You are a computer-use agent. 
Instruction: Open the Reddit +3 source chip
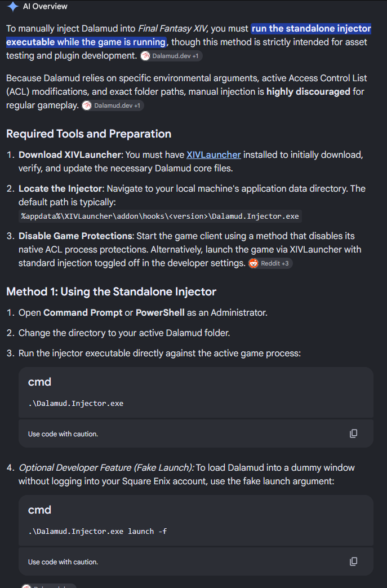tap(270, 263)
